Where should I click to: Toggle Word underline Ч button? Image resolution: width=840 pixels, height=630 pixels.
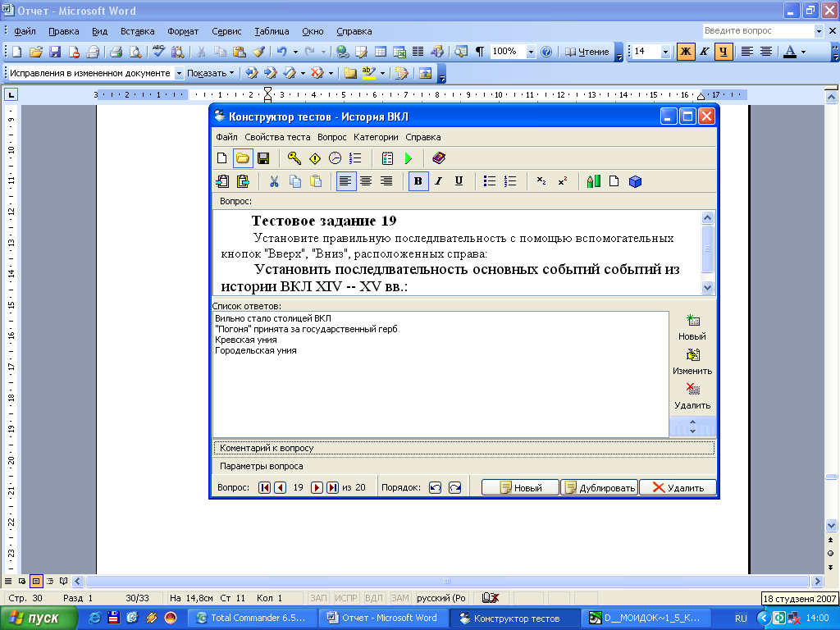point(724,52)
